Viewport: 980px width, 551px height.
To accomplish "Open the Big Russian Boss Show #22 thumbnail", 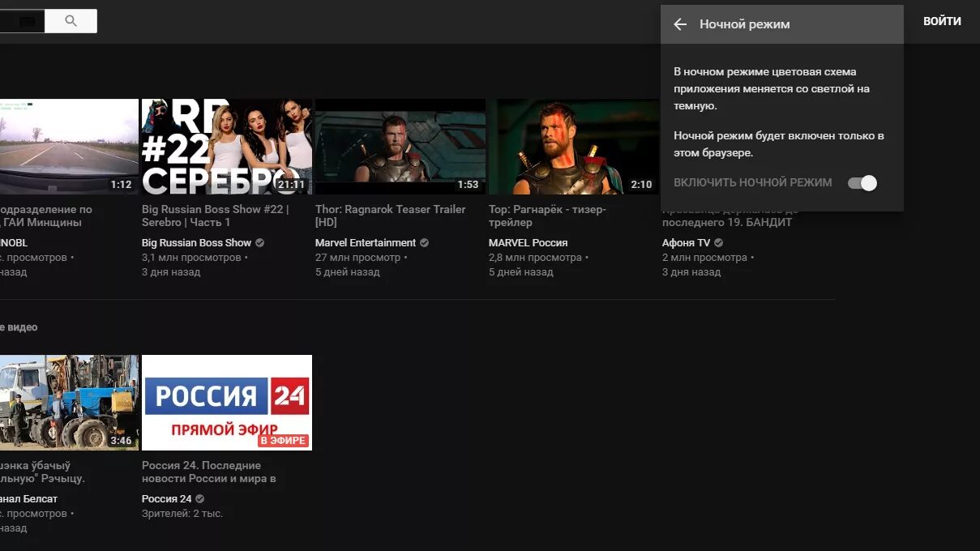I will tap(227, 147).
